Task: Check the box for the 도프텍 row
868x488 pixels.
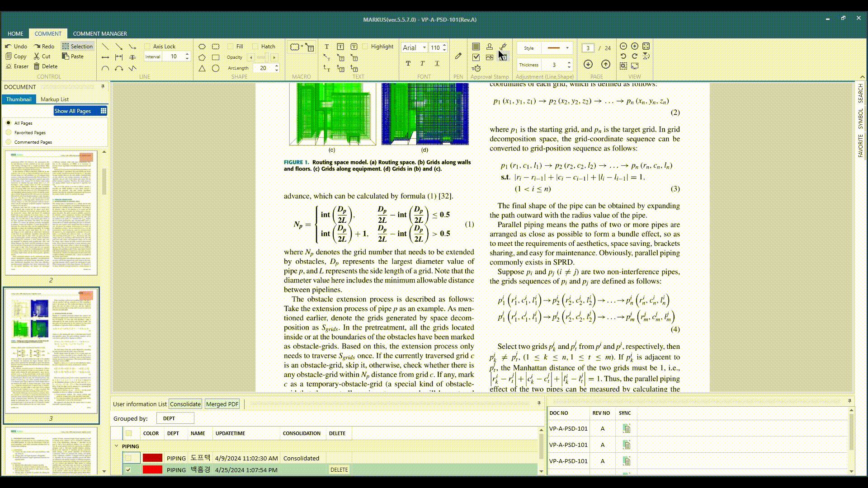Action: pos(128,458)
